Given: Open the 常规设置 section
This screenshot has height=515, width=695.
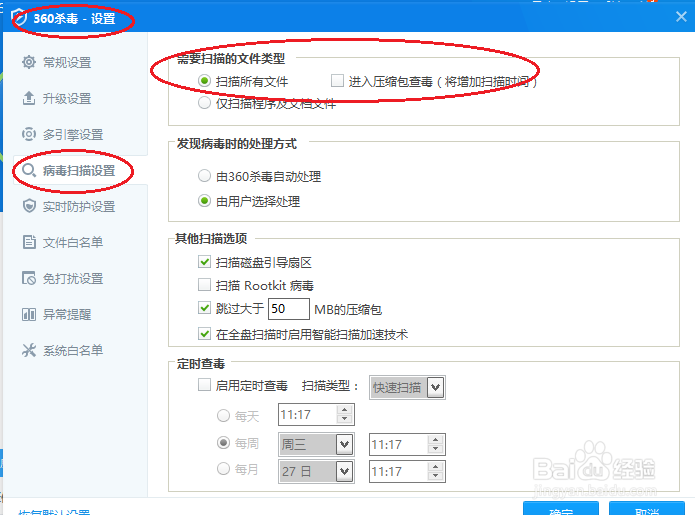Looking at the screenshot, I should 67,62.
